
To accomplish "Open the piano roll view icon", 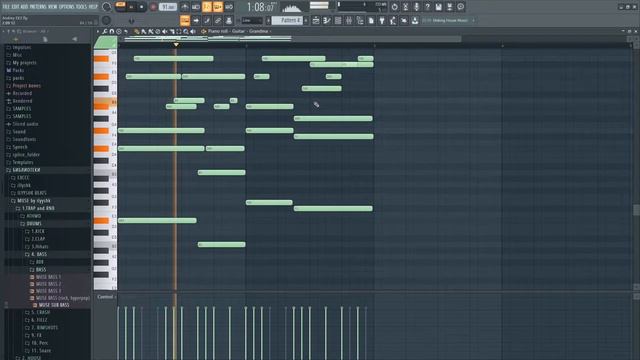I will point(327,20).
